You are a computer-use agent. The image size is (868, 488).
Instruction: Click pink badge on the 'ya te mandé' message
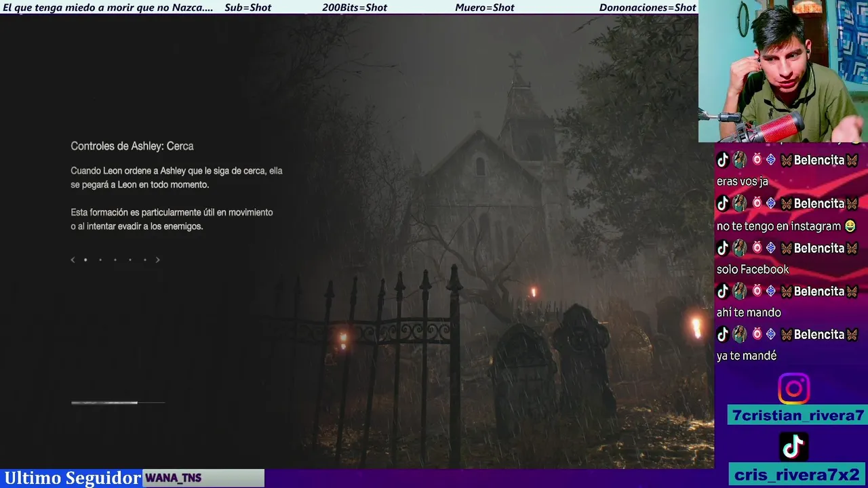click(757, 334)
